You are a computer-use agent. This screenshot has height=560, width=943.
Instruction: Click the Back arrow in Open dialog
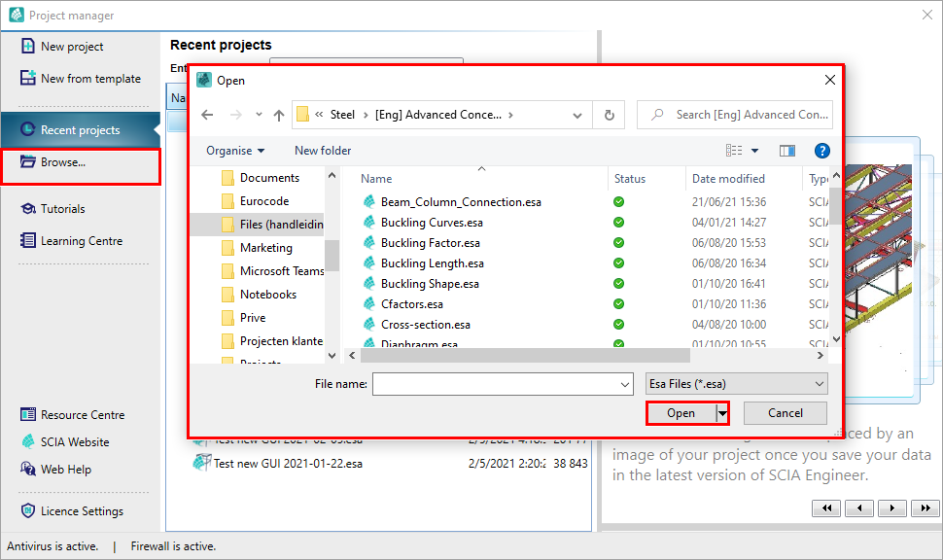207,115
